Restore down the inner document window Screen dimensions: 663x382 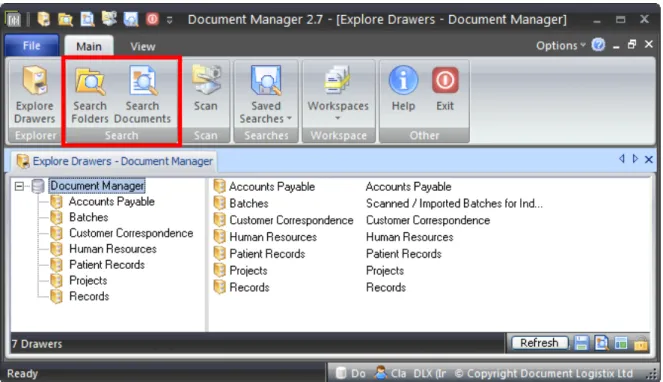click(632, 44)
